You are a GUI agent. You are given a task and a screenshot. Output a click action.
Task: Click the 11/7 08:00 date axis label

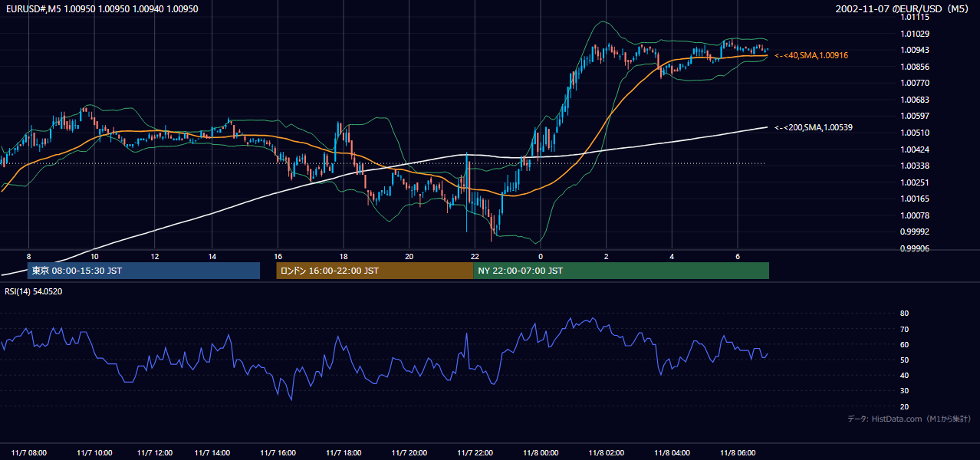[28, 453]
